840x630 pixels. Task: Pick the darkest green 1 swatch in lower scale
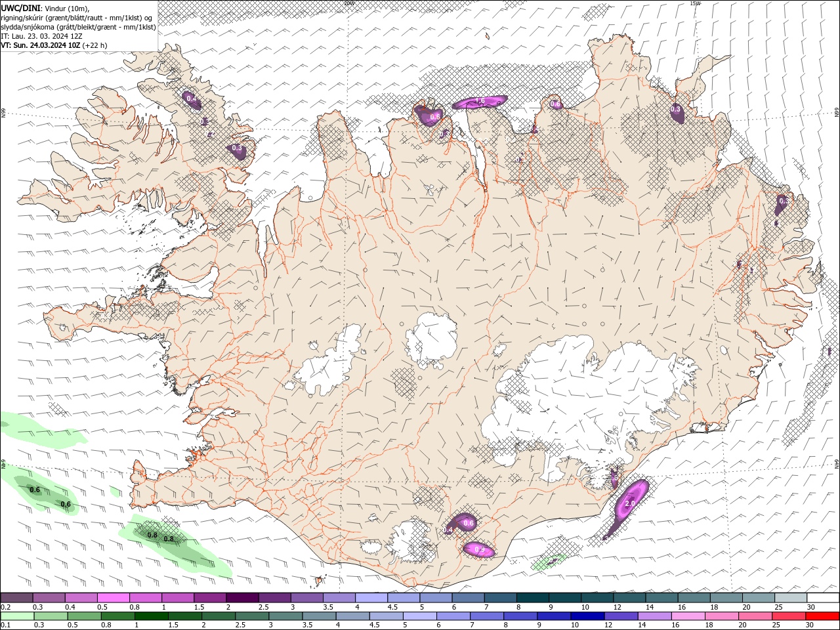[x=151, y=616]
